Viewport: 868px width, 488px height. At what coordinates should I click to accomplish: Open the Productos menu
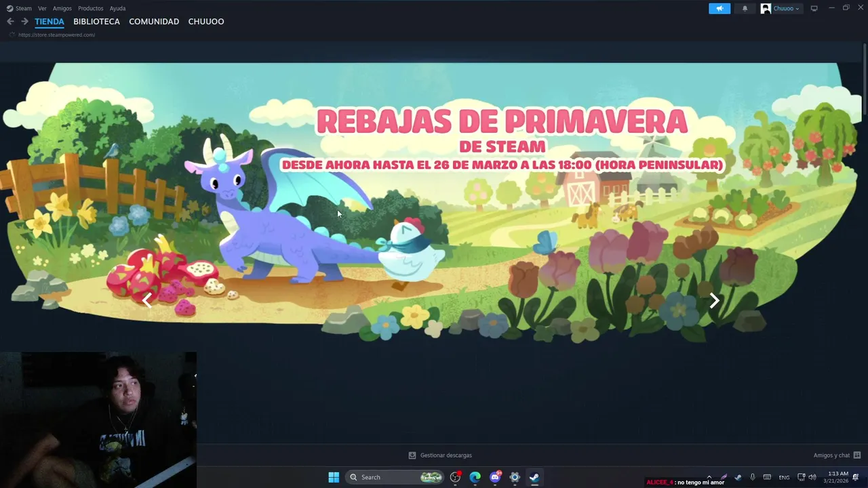coord(90,8)
